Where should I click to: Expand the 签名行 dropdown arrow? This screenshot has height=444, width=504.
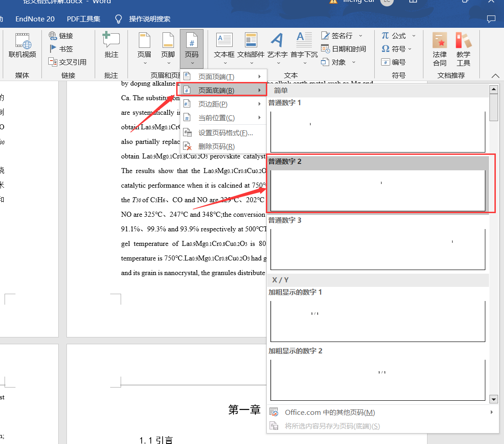[x=360, y=36]
